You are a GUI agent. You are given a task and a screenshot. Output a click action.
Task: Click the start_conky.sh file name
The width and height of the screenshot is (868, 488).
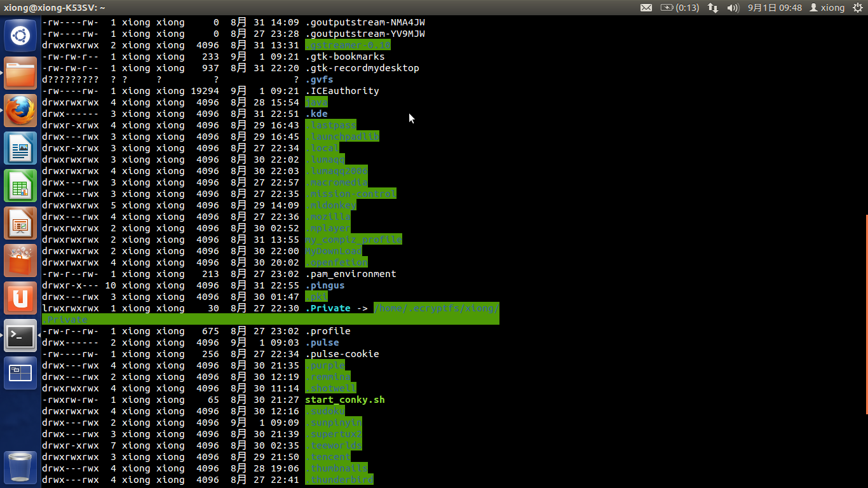(345, 400)
